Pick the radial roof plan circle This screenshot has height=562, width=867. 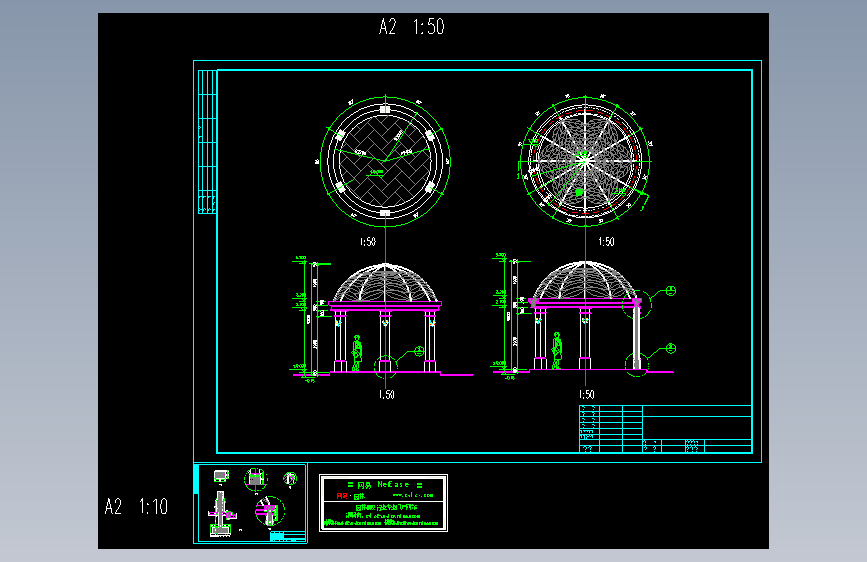click(585, 161)
